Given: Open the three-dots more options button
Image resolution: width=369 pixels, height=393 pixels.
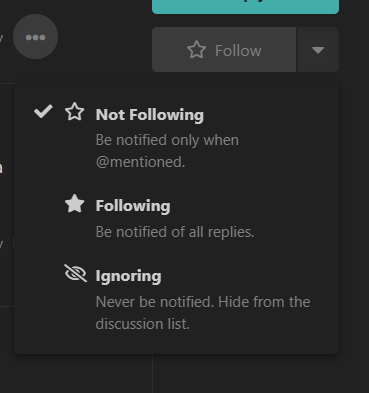Looking at the screenshot, I should (x=35, y=37).
